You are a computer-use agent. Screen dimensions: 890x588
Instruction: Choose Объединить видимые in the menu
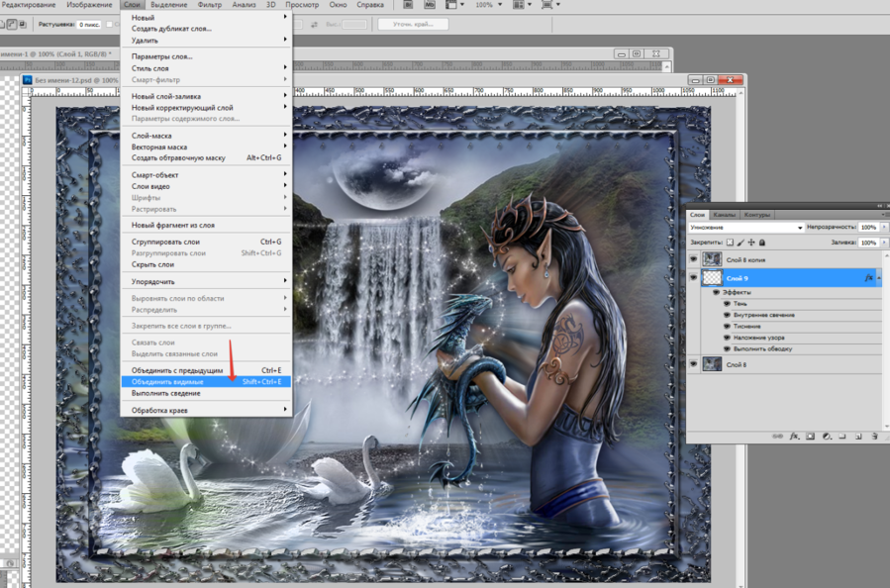[x=207, y=382]
